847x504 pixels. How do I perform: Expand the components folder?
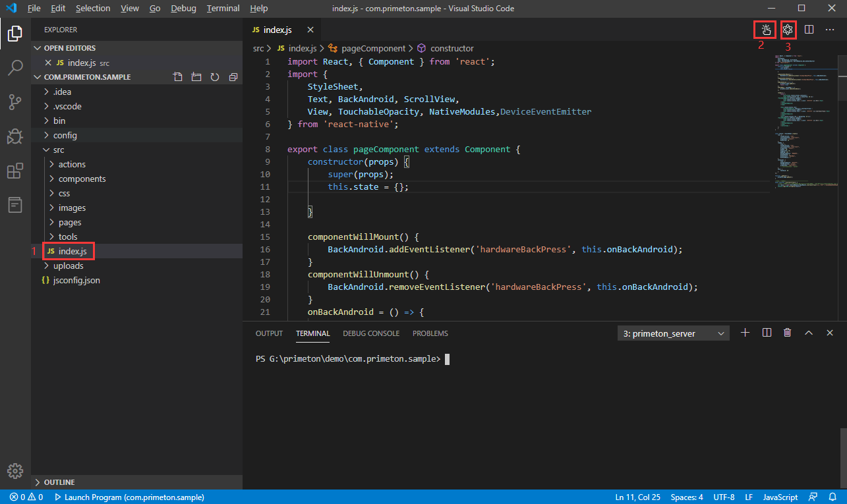(x=82, y=179)
